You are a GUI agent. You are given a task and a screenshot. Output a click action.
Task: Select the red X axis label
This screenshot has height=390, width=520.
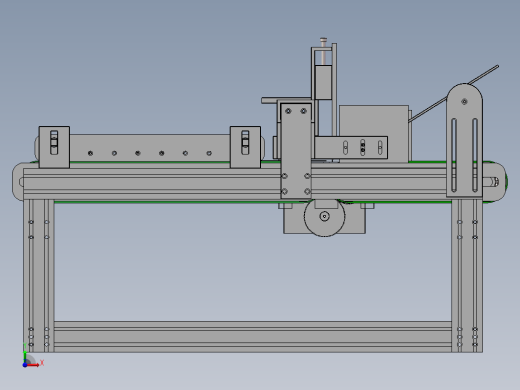point(42,362)
